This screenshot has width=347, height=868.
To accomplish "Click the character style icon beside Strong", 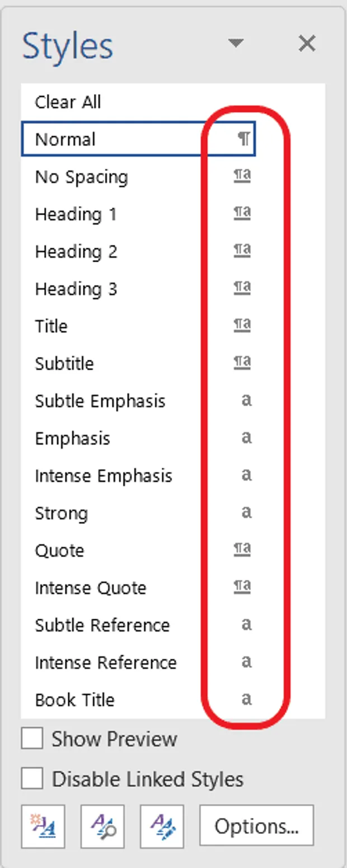I will click(246, 512).
